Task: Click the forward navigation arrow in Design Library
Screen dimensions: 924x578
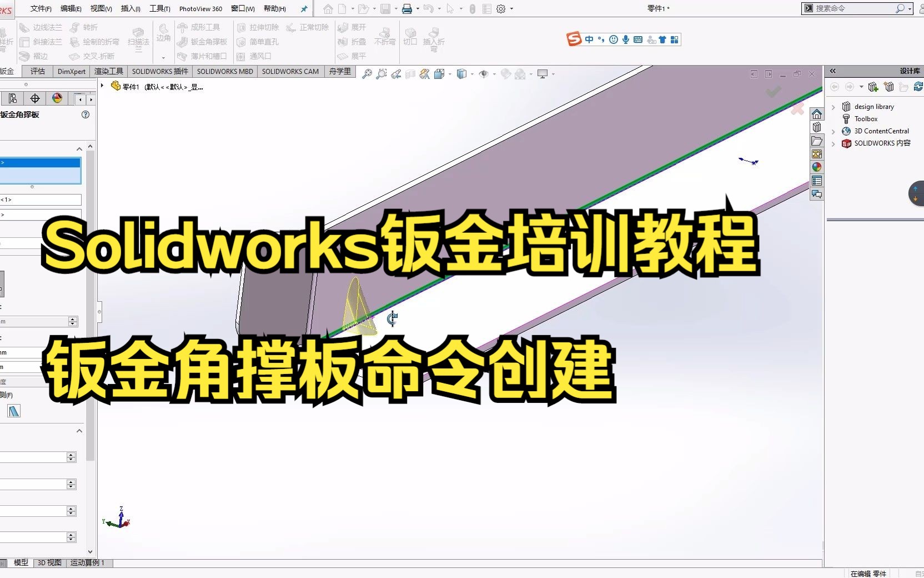Action: coord(850,87)
